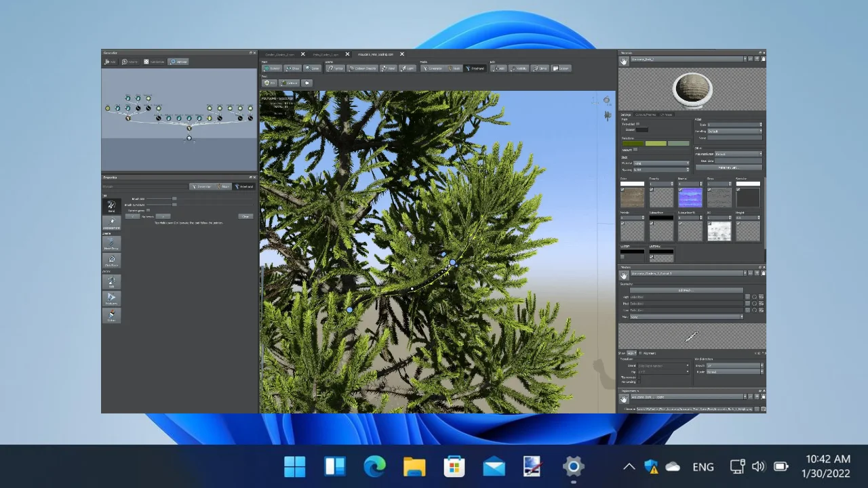Click the Show view button
This screenshot has width=868, height=488.
point(292,68)
